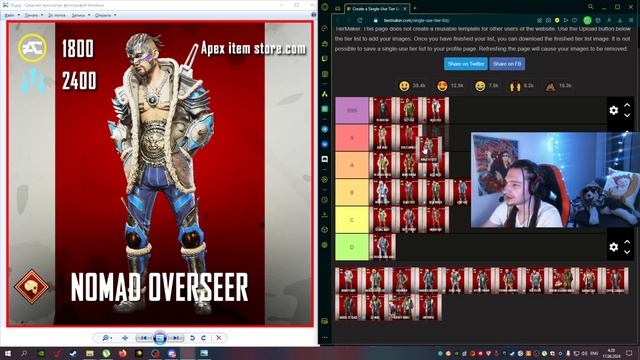Screen dimensions: 640x360
Task: Close the tiermaker browser tab
Action: coord(405,8)
